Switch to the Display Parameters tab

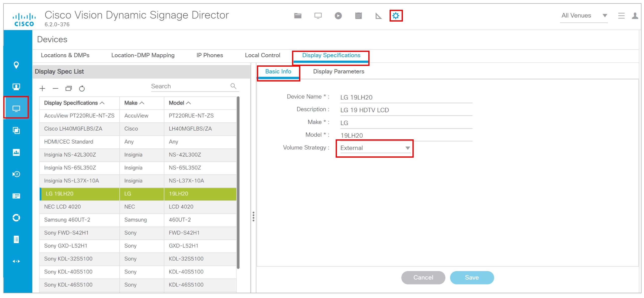(x=338, y=71)
